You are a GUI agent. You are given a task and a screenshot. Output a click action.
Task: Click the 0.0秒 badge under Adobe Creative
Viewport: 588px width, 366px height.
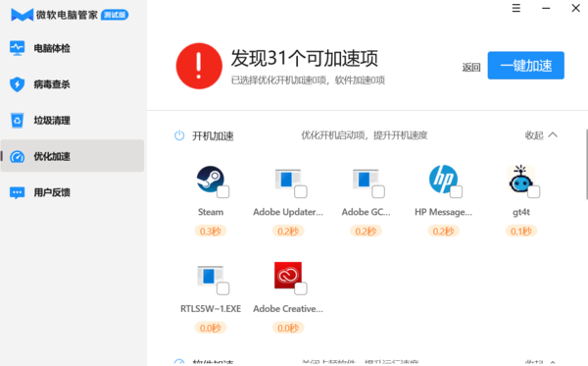[x=287, y=328]
